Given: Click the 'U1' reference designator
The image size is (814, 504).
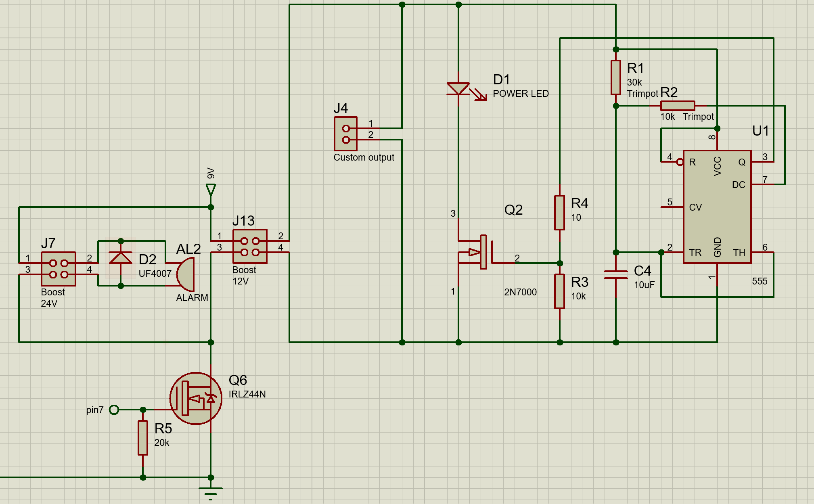Looking at the screenshot, I should point(761,131).
